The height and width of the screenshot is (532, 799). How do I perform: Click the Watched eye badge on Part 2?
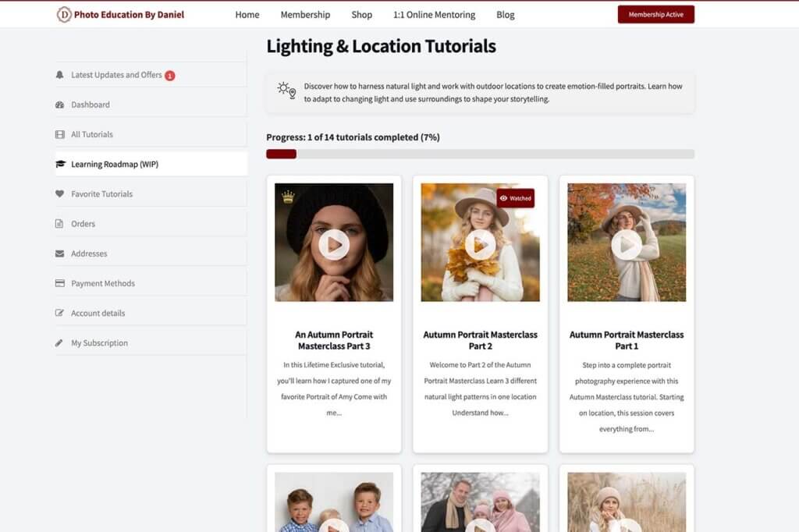[516, 198]
